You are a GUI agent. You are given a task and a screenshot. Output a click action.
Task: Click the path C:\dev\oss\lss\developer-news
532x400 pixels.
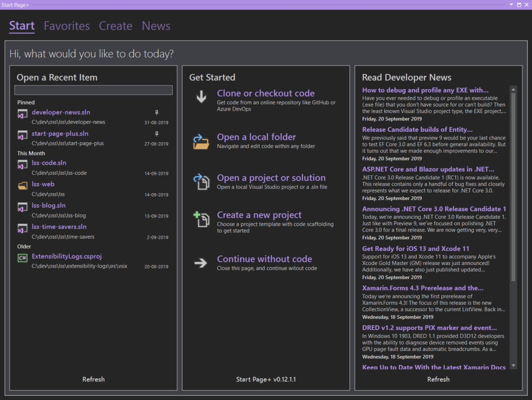[x=69, y=122]
